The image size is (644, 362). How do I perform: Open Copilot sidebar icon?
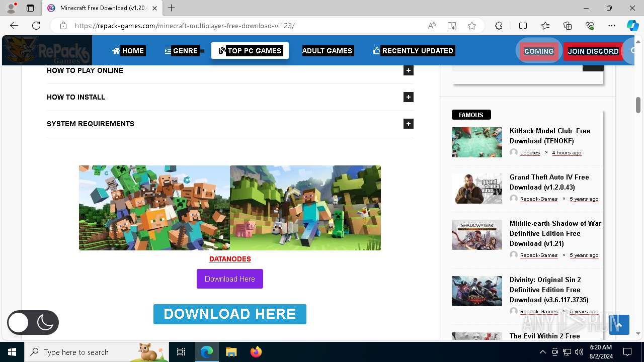pos(632,26)
